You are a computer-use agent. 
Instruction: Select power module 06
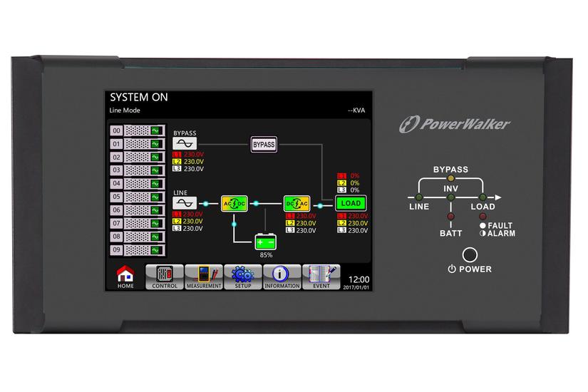coord(138,210)
